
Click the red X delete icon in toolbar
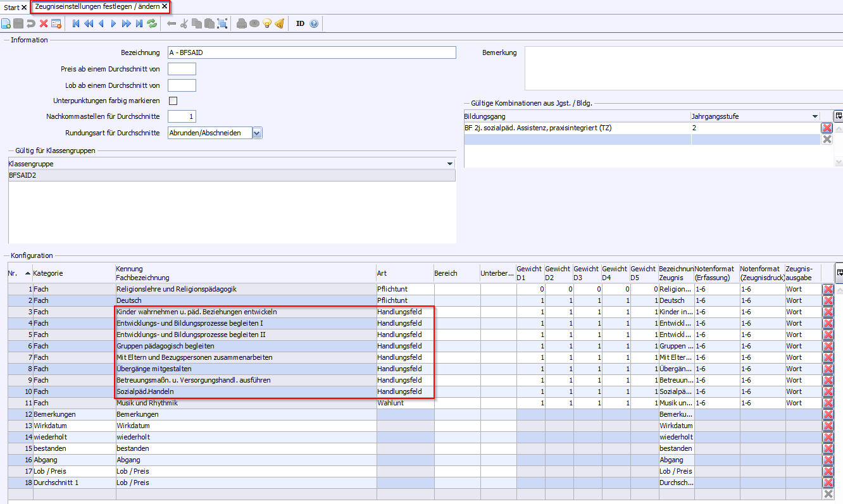pos(44,23)
